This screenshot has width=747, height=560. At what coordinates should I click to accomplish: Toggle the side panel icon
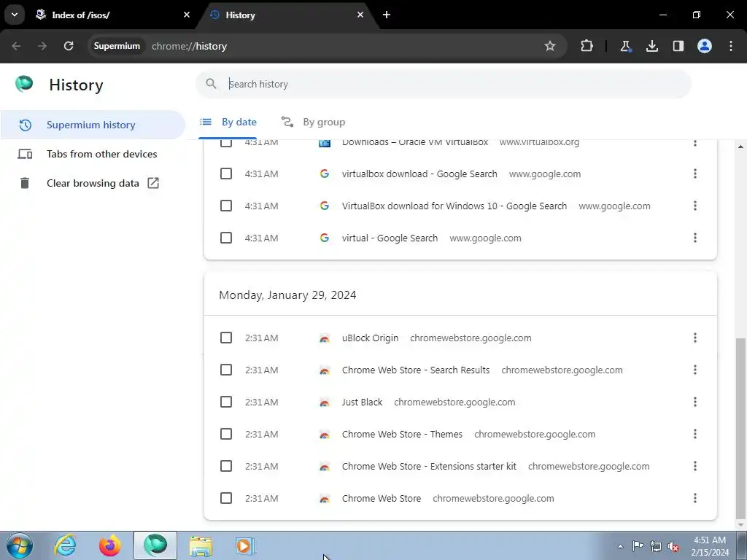click(x=678, y=46)
